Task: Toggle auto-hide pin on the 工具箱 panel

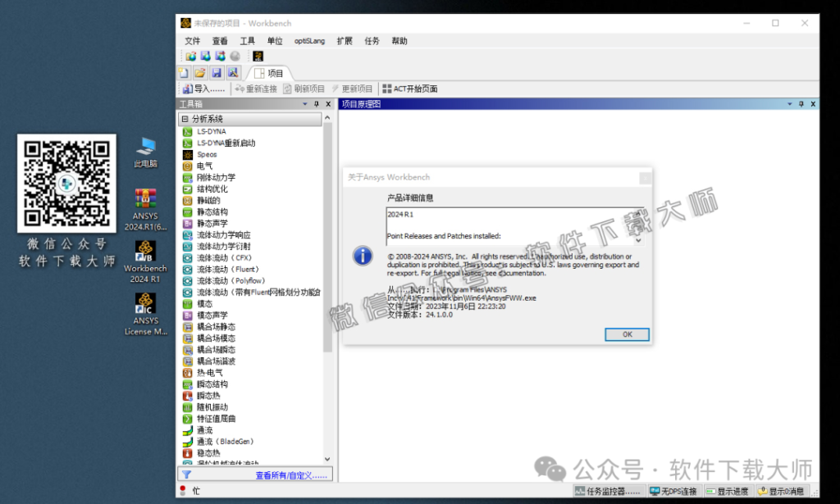Action: point(315,104)
